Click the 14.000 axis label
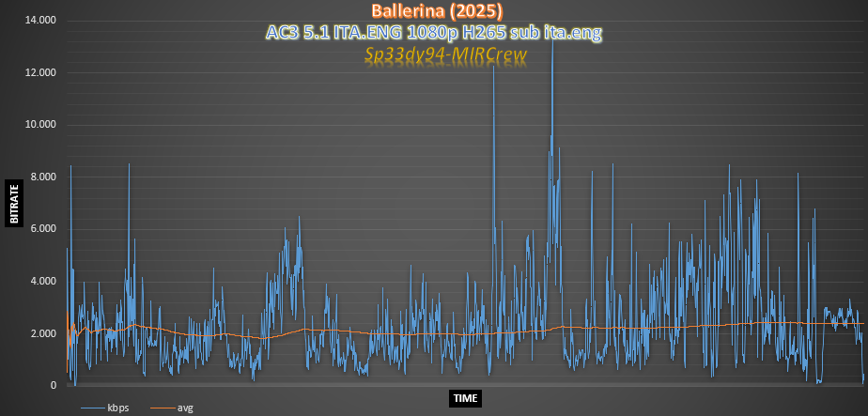This screenshot has height=416, width=868. (x=41, y=21)
